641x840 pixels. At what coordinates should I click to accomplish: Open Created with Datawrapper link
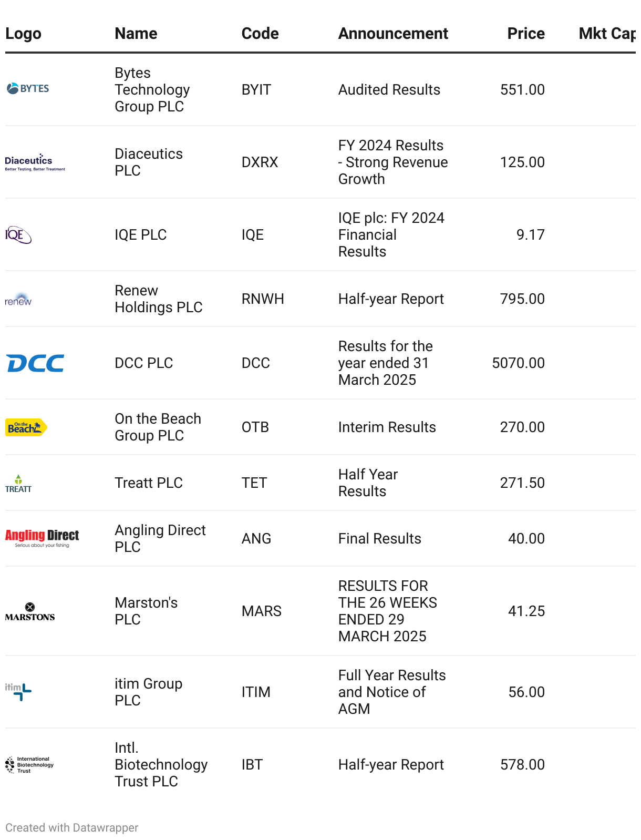coord(72,828)
